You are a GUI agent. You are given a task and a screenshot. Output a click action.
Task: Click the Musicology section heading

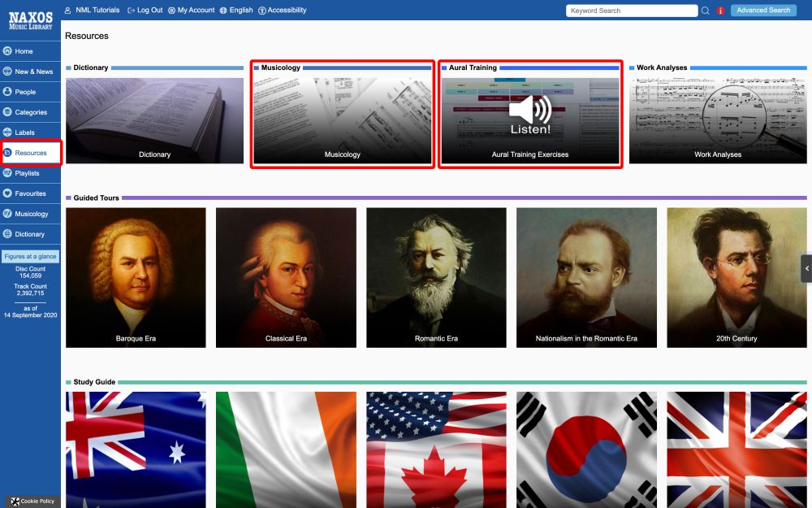coord(281,67)
